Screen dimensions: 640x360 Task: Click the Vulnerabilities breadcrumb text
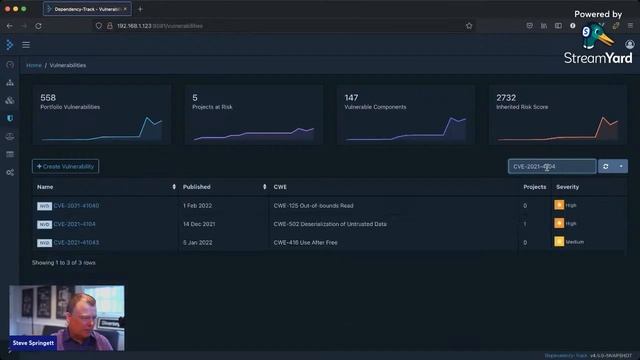point(68,65)
